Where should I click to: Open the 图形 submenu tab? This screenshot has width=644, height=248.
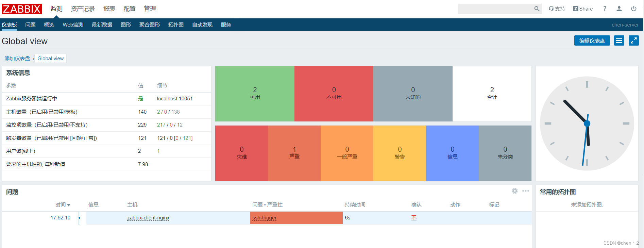[126, 25]
